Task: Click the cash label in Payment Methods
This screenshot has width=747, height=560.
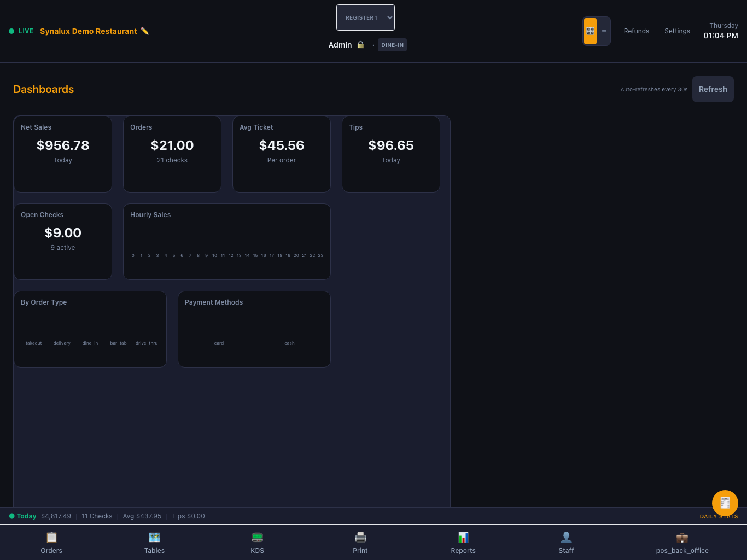Action: (x=289, y=343)
